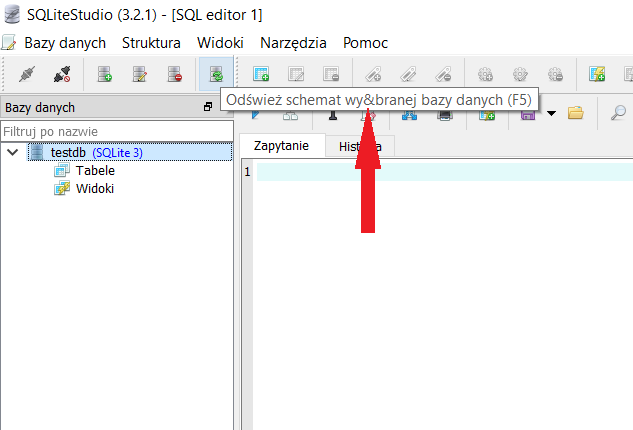Switch to the Zapytanie tab
The width and height of the screenshot is (633, 430).
coord(281,145)
